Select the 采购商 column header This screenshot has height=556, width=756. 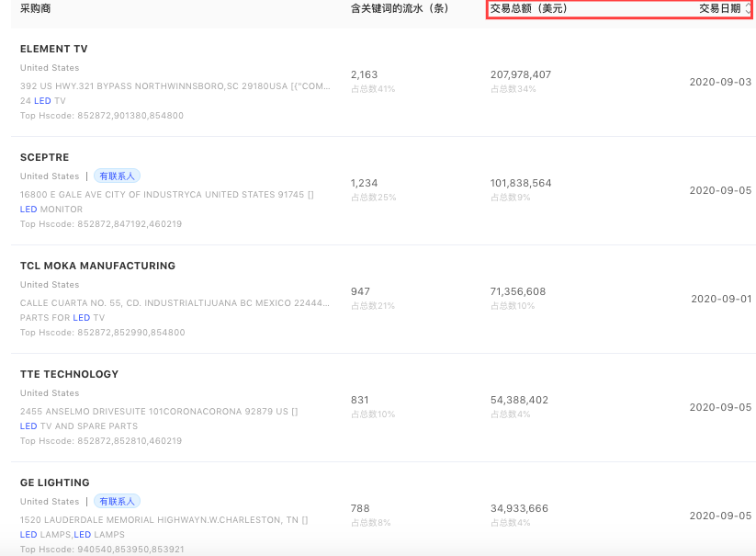point(36,8)
